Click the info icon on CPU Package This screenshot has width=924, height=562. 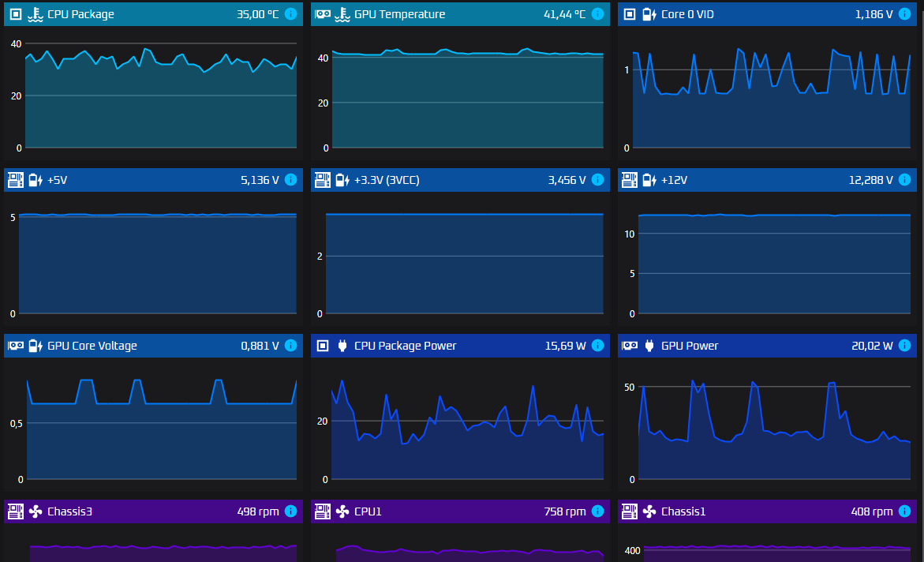tap(290, 14)
